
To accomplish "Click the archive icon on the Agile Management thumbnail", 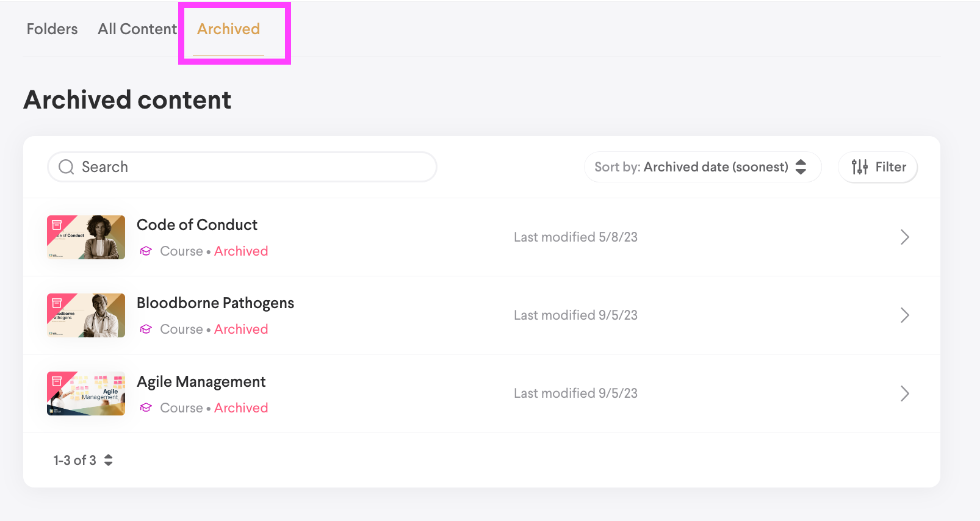I will 58,382.
